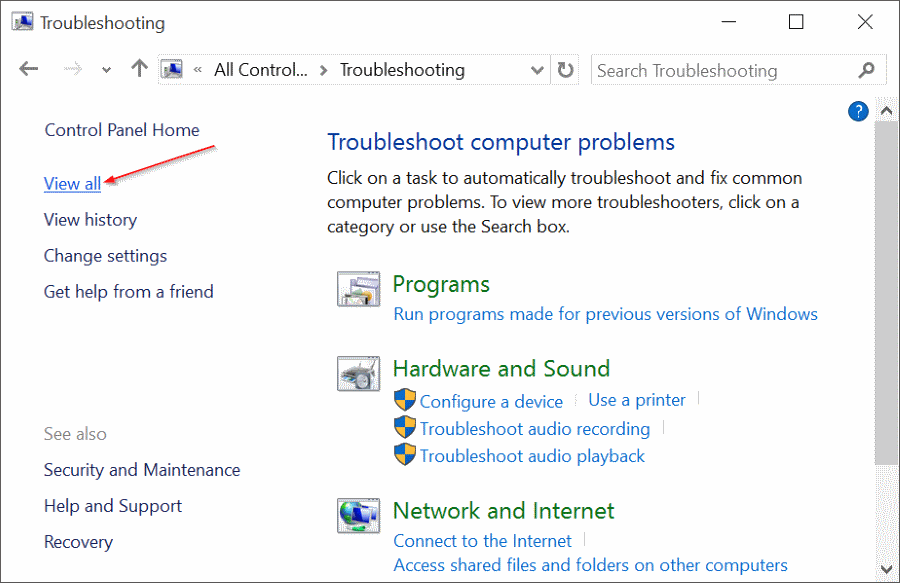
Task: Refresh the Troubleshooting page
Action: (x=565, y=70)
